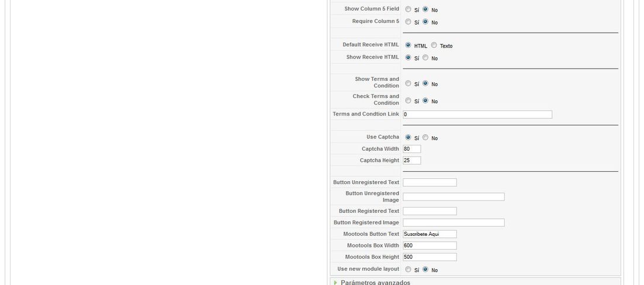Select No for Show Receive HTML
This screenshot has height=285, width=644.
pyautogui.click(x=425, y=57)
